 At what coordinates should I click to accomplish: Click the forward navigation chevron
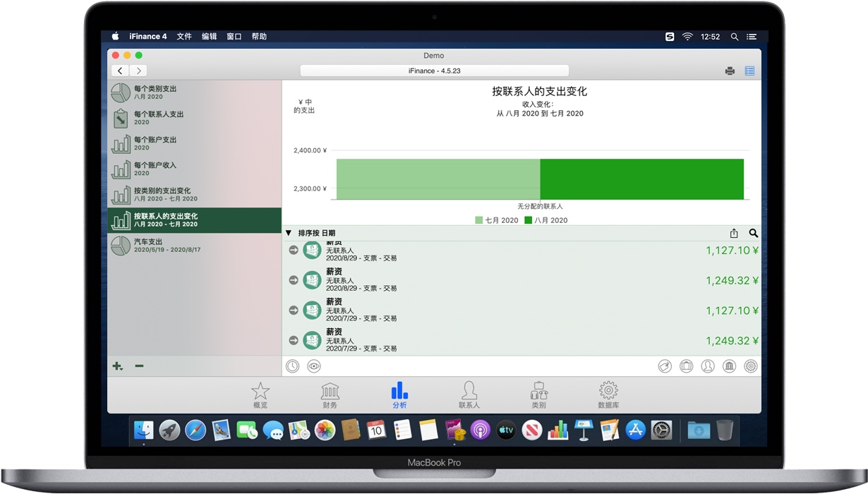[138, 71]
